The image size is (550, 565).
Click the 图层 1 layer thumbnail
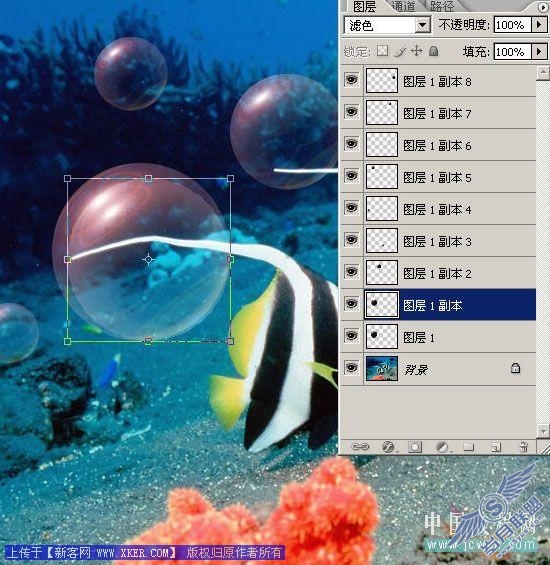click(x=382, y=337)
